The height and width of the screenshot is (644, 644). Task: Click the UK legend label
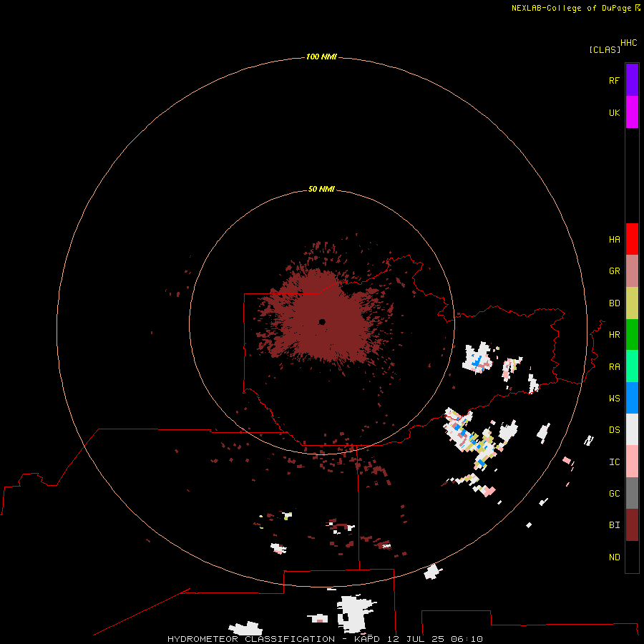[614, 112]
